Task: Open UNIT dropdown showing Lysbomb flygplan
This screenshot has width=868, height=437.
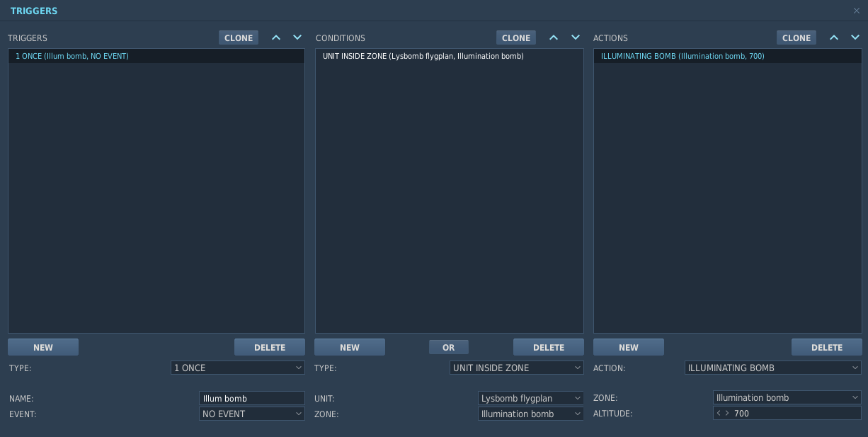Action: tap(531, 398)
